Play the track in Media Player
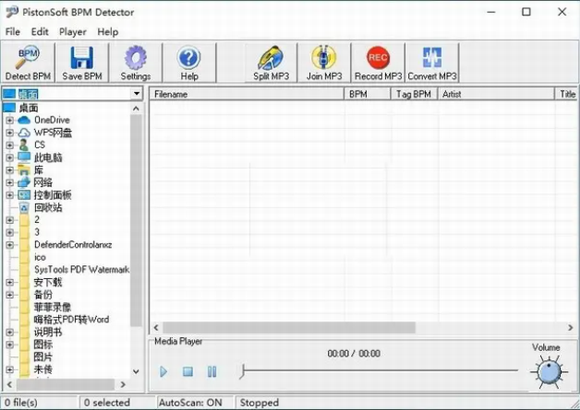The height and width of the screenshot is (410, 580). (x=163, y=371)
